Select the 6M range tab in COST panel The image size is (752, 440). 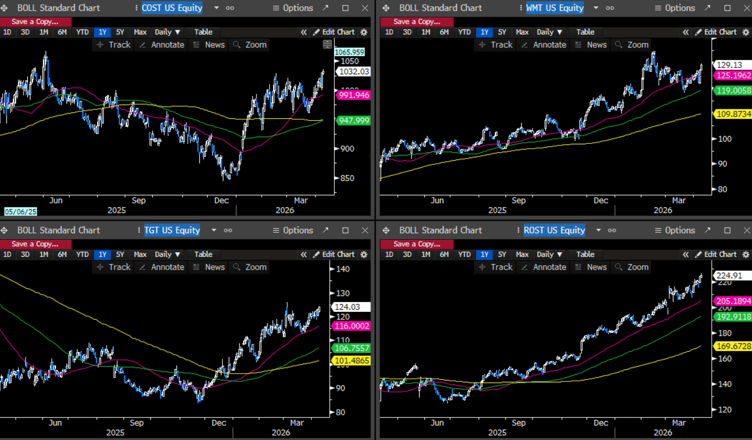(x=62, y=32)
